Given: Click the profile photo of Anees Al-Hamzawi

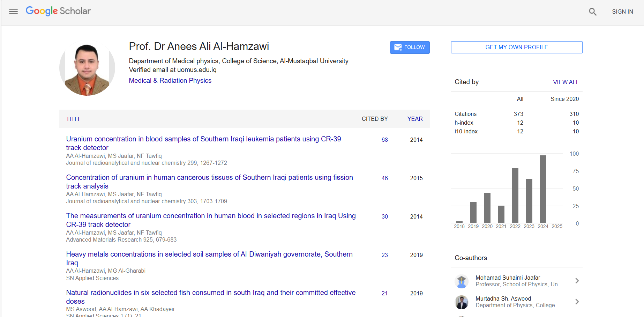Looking at the screenshot, I should [87, 68].
